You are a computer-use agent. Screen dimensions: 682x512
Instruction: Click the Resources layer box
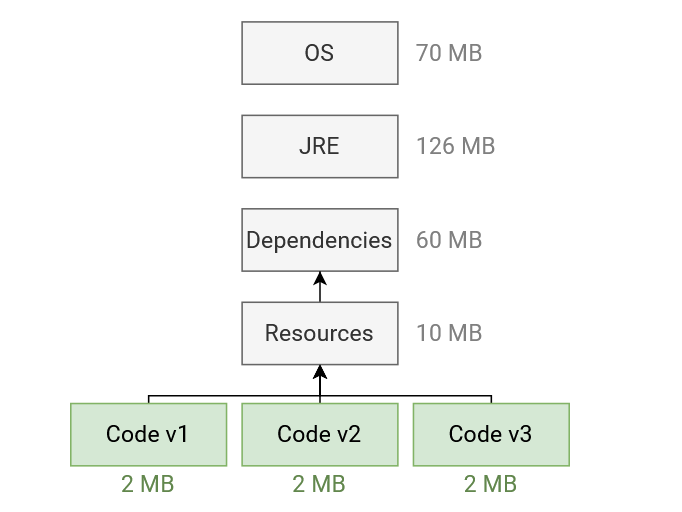[x=320, y=333]
